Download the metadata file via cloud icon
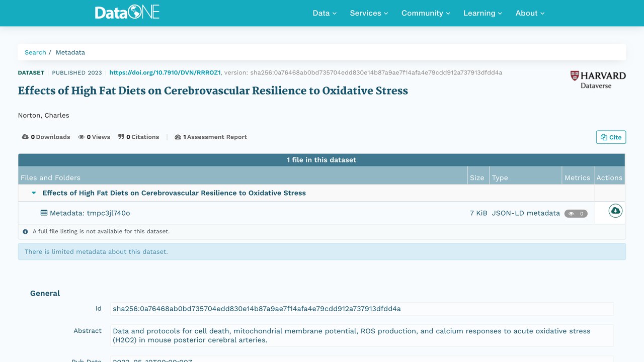Image resolution: width=644 pixels, height=362 pixels. coord(615,211)
